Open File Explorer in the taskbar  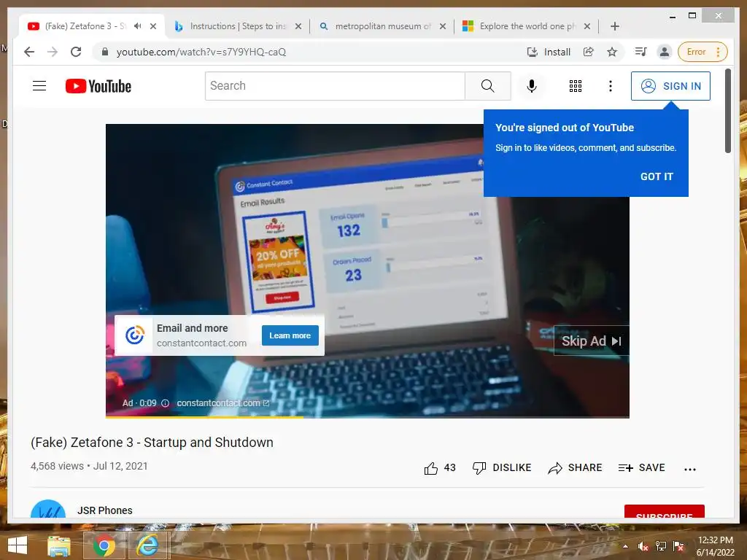tap(58, 545)
